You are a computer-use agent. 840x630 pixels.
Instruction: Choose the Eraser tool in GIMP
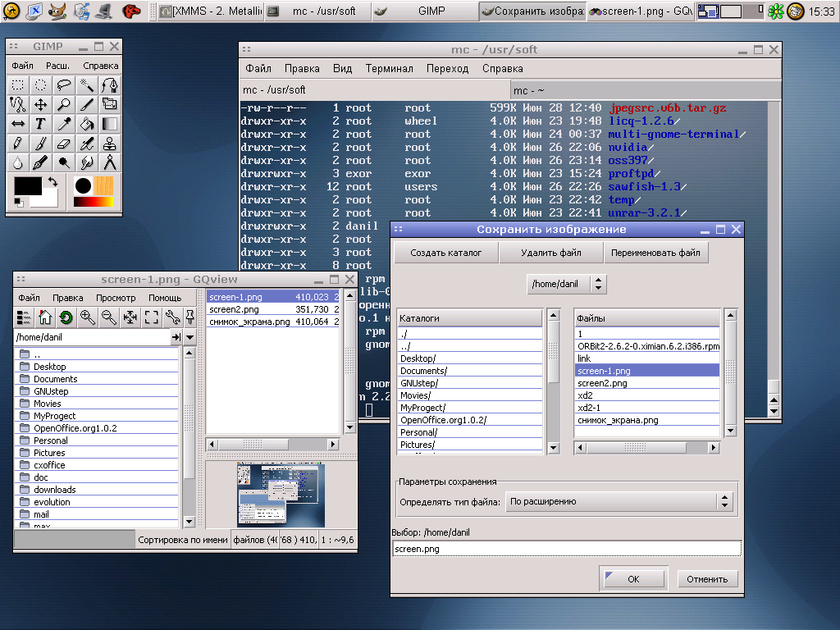tap(64, 144)
